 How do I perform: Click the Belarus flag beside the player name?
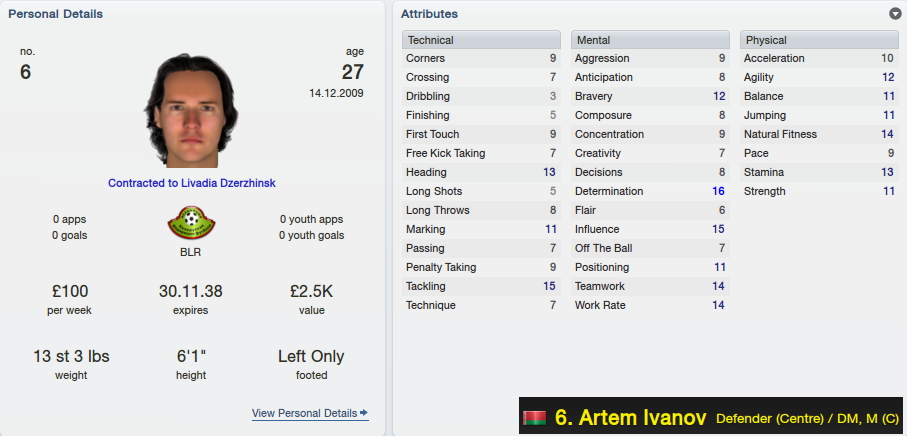pos(534,417)
